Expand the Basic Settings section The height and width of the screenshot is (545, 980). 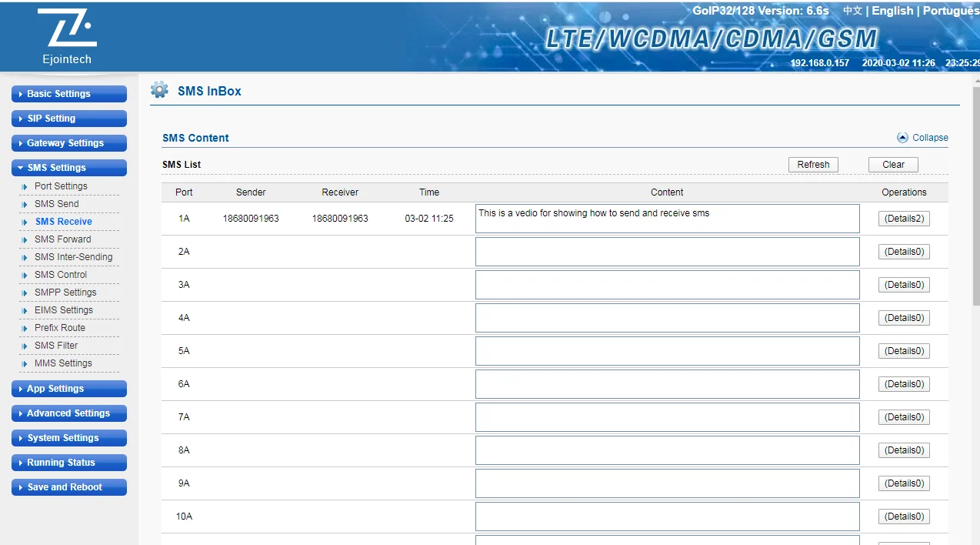click(x=69, y=94)
